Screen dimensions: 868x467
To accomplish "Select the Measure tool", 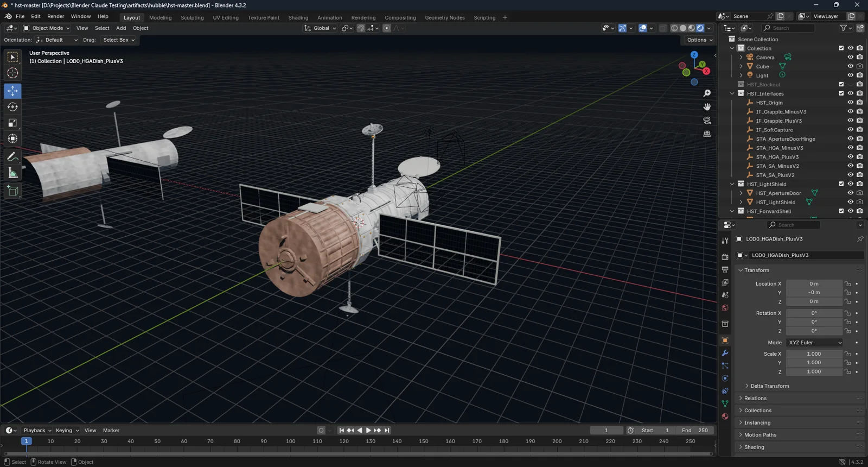I will tap(12, 173).
